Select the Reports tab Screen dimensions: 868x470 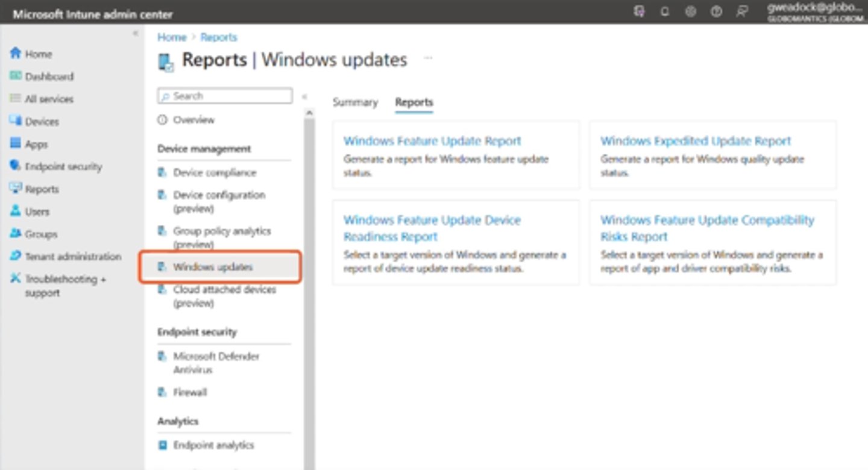click(414, 102)
